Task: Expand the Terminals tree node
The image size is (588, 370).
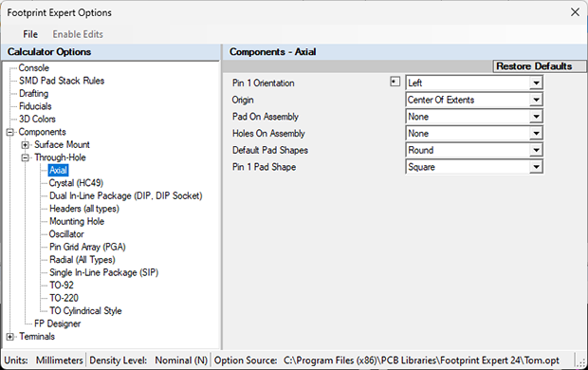Action: [x=10, y=337]
